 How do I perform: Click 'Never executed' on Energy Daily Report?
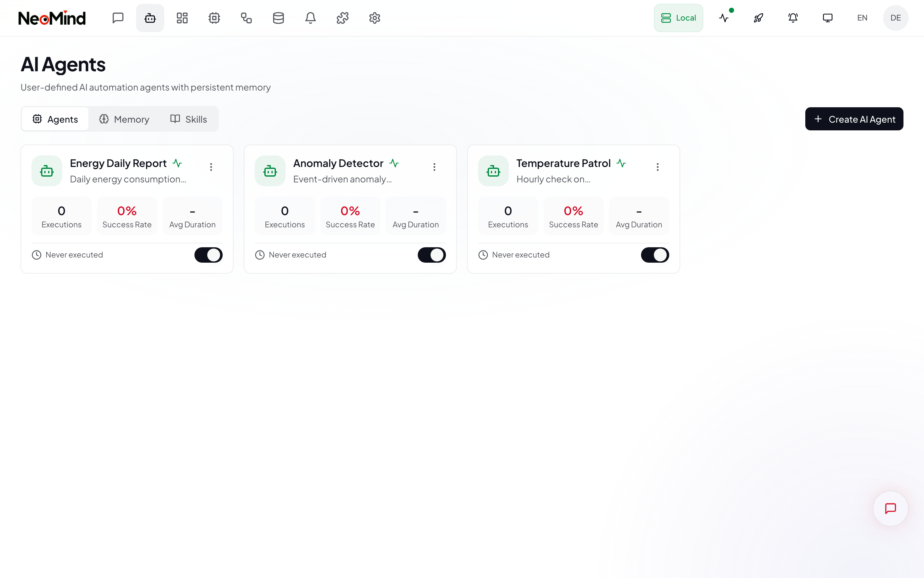[74, 255]
